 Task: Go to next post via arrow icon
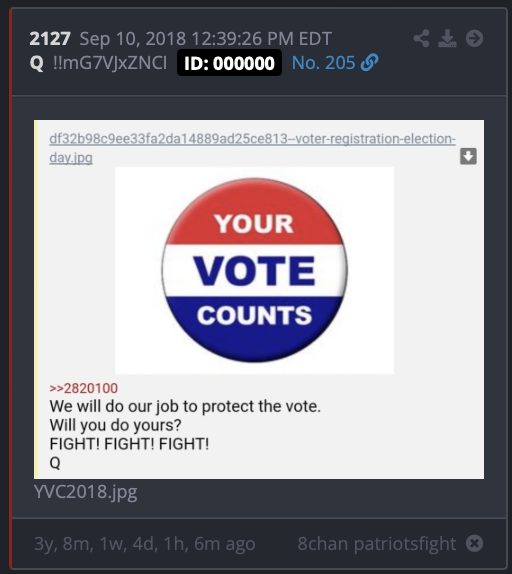click(474, 38)
